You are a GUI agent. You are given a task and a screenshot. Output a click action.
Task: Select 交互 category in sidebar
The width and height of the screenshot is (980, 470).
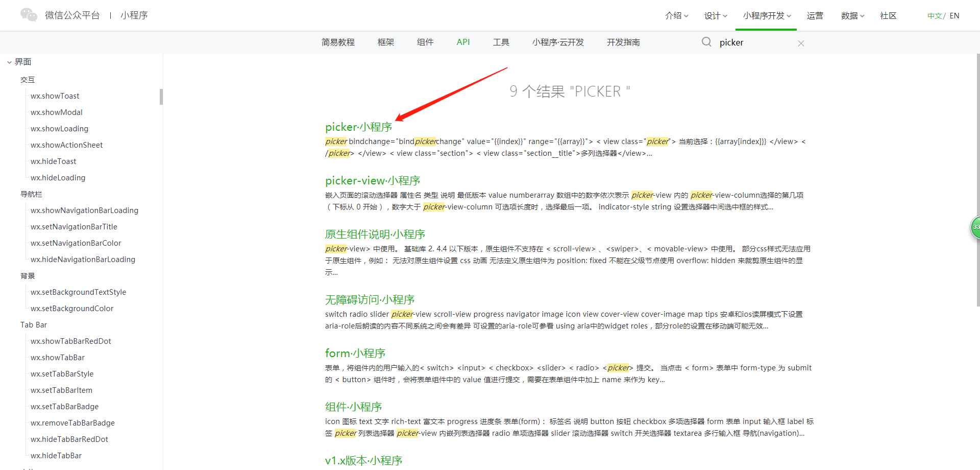(x=28, y=80)
